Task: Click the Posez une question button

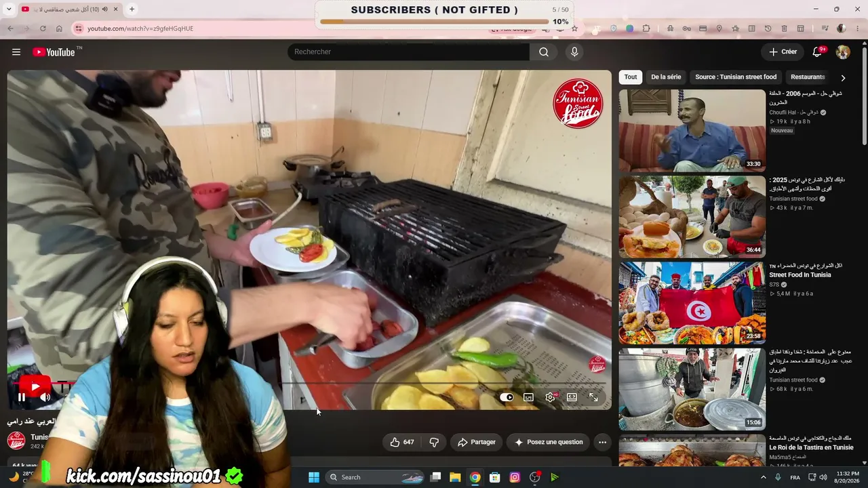Action: tap(548, 442)
